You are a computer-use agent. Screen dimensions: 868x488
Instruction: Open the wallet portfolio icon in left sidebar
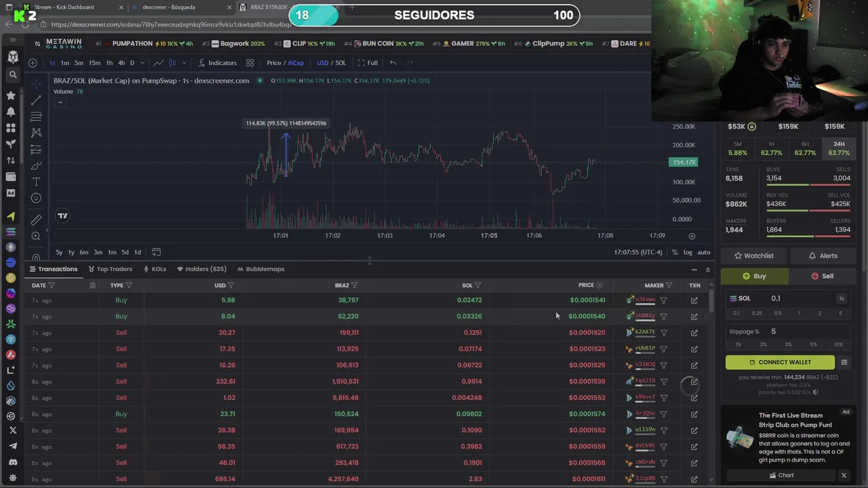[11, 176]
